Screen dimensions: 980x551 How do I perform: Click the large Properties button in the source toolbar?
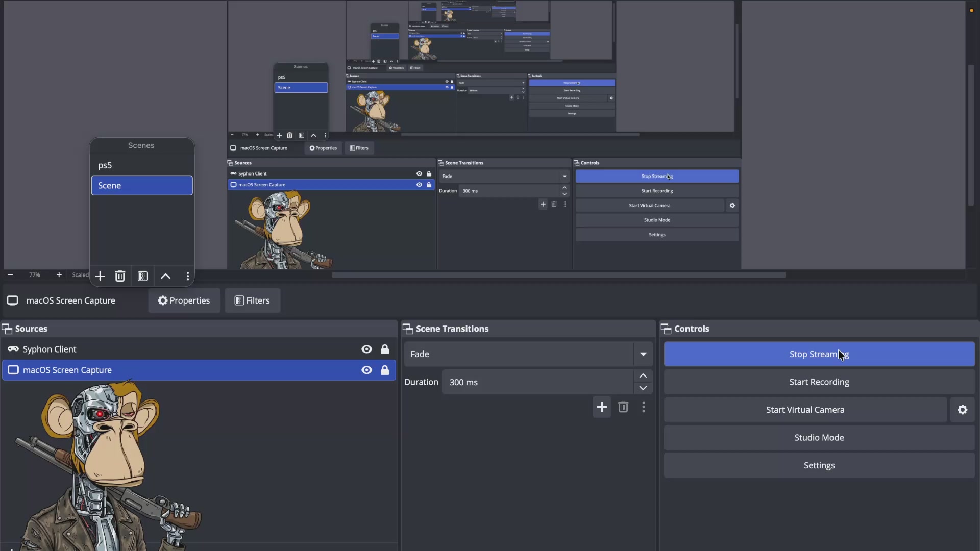[x=184, y=300]
